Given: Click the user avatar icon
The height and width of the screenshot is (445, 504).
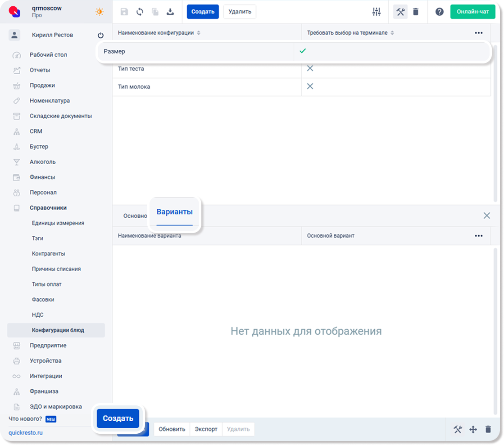Looking at the screenshot, I should click(14, 35).
